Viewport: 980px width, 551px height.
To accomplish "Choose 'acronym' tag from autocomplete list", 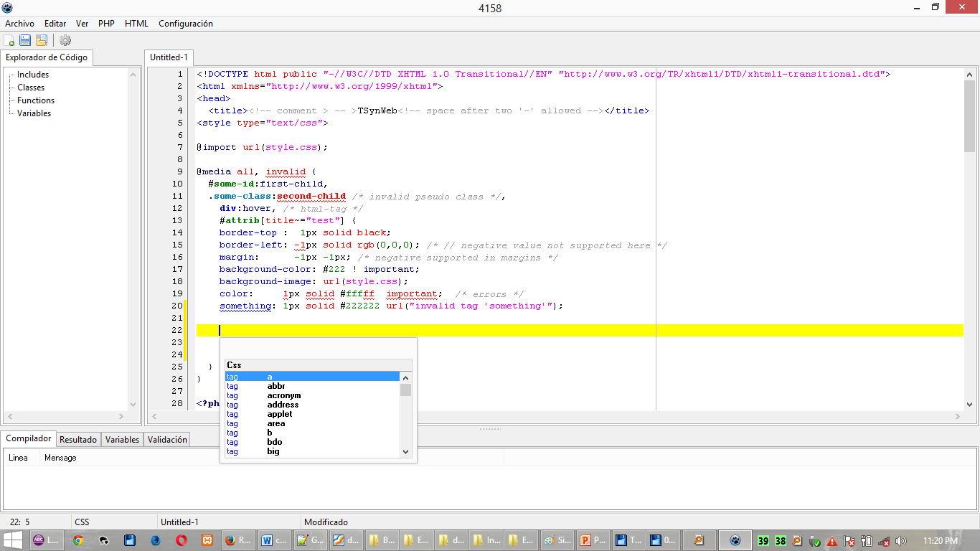I will tap(284, 395).
